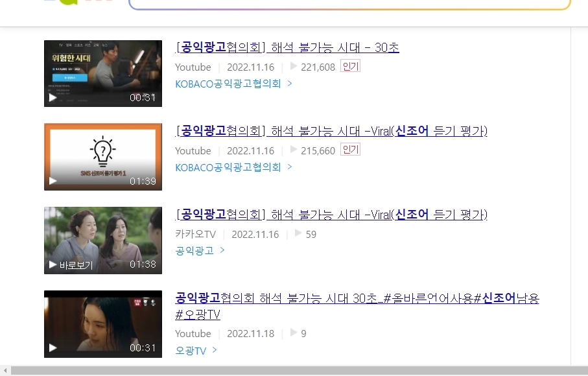Click the chevron next to 공익광고 channel
The width and height of the screenshot is (588, 376).
click(222, 250)
